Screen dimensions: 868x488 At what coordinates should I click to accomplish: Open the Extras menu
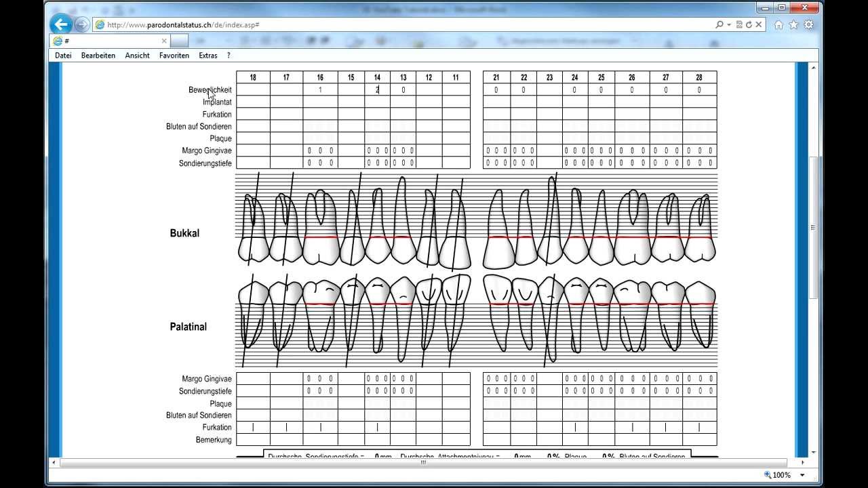tap(208, 56)
